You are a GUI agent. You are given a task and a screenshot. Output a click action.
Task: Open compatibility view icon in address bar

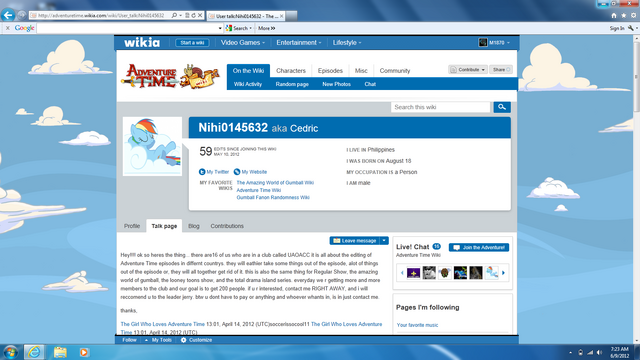click(187, 16)
